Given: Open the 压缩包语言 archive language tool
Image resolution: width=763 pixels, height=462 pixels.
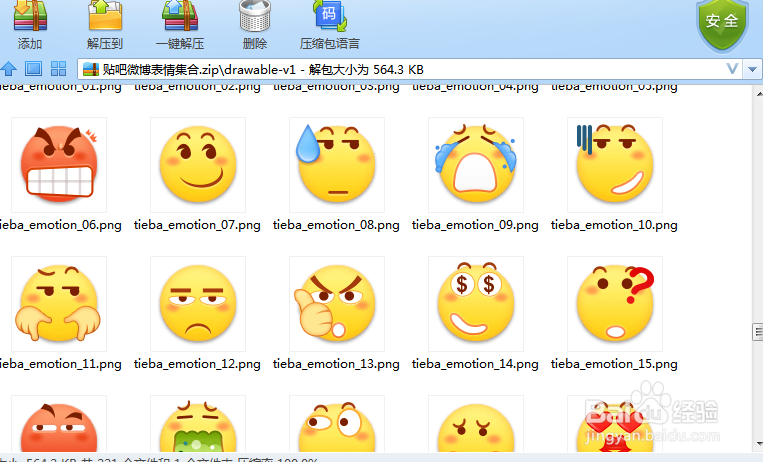Looking at the screenshot, I should point(329,17).
